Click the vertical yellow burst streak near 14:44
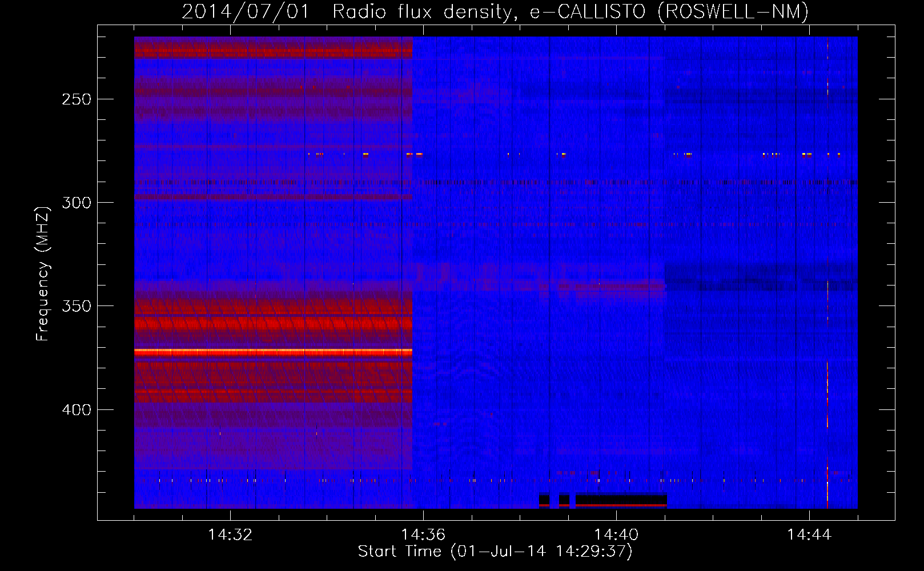 click(x=827, y=434)
